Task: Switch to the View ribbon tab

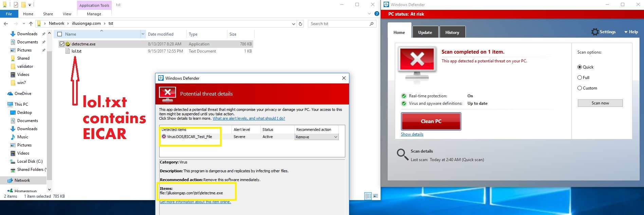Action: click(67, 14)
